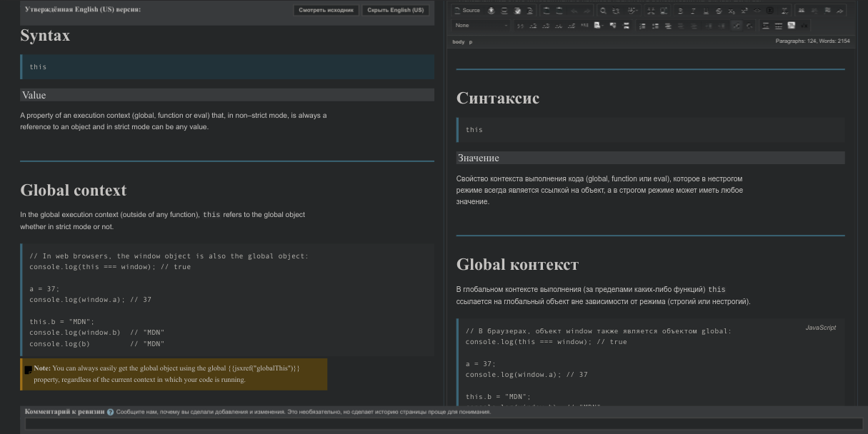This screenshot has width=868, height=434.
Task: Click the 'Синтаксис' heading in the editor
Action: (497, 99)
